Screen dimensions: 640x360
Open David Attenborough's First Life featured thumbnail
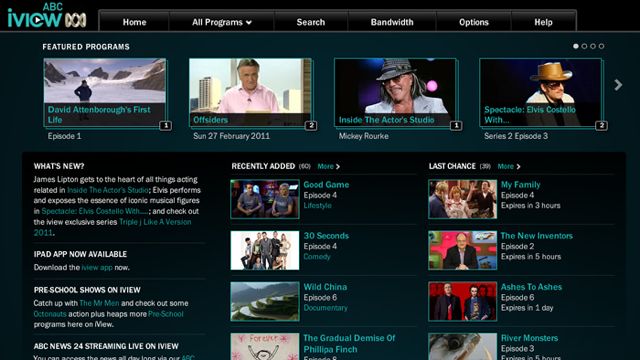click(104, 92)
